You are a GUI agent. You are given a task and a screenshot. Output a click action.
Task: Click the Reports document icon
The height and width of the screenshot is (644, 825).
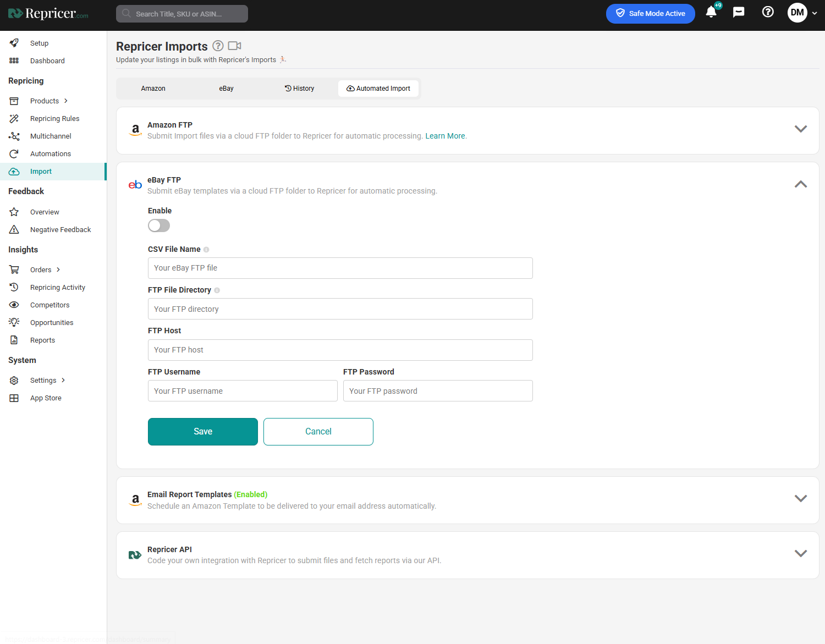[14, 340]
